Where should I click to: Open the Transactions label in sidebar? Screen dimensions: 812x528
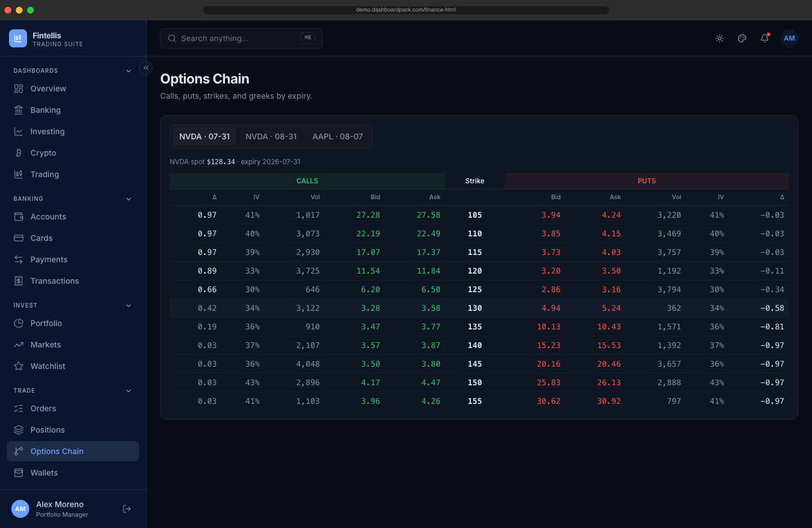coord(55,281)
